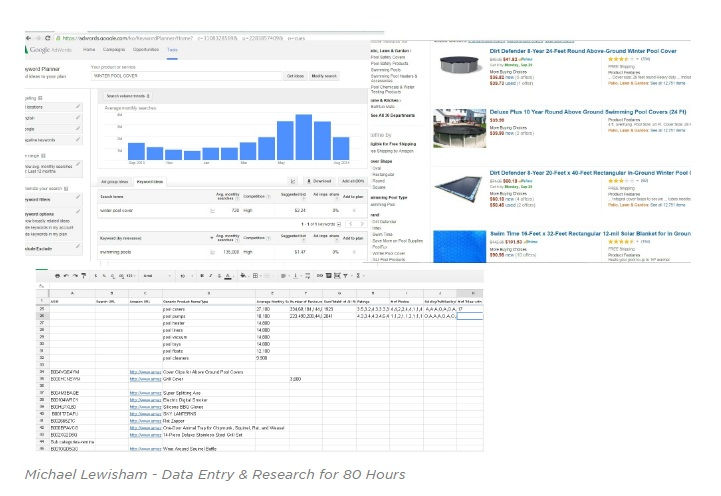Open the Tools tab in Google AdWords

pos(172,50)
